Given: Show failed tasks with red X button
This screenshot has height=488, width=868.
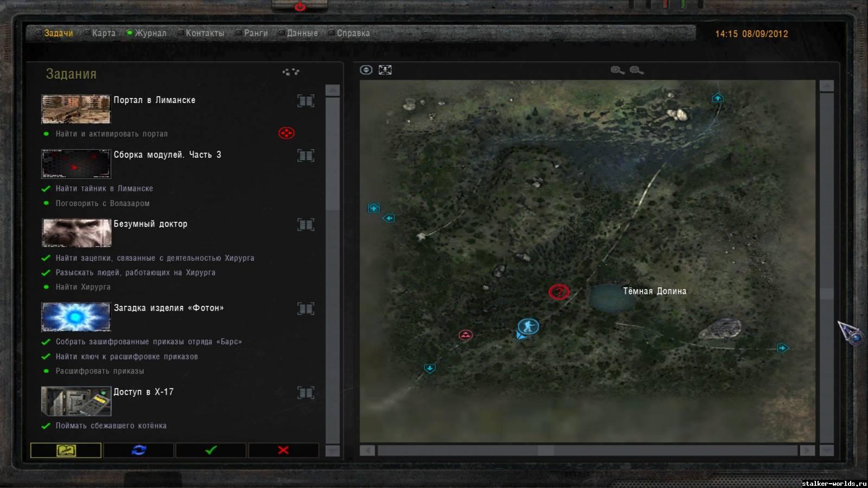Looking at the screenshot, I should [x=283, y=450].
